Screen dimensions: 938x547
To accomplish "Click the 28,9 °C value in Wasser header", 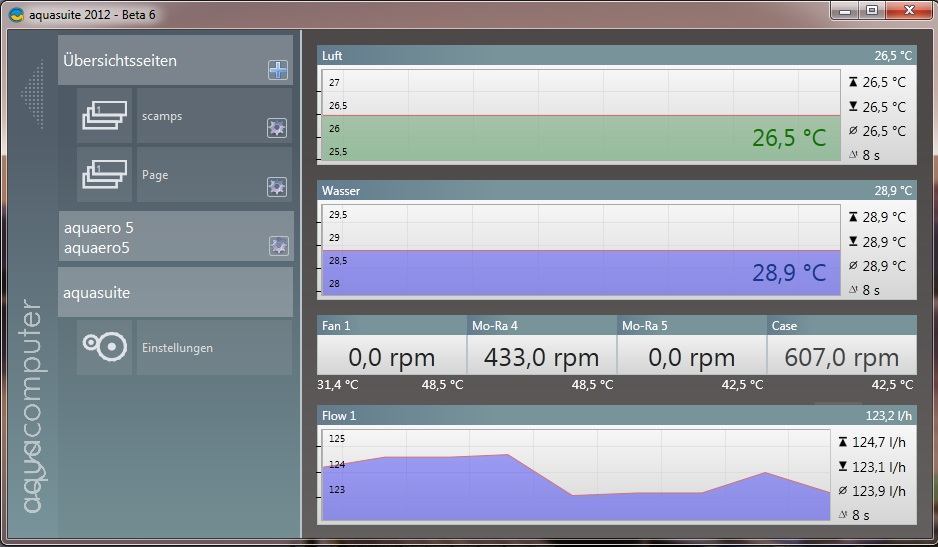I will tap(893, 191).
